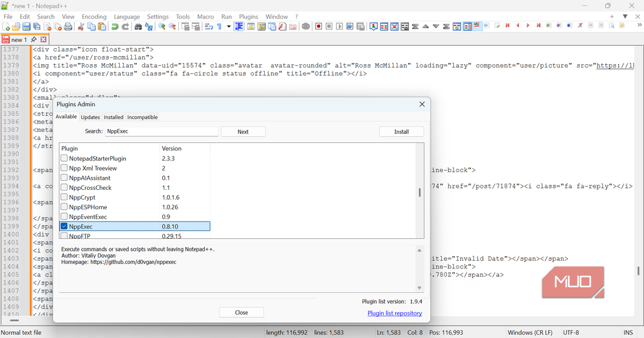
Task: Open the Settings menu
Action: click(158, 17)
